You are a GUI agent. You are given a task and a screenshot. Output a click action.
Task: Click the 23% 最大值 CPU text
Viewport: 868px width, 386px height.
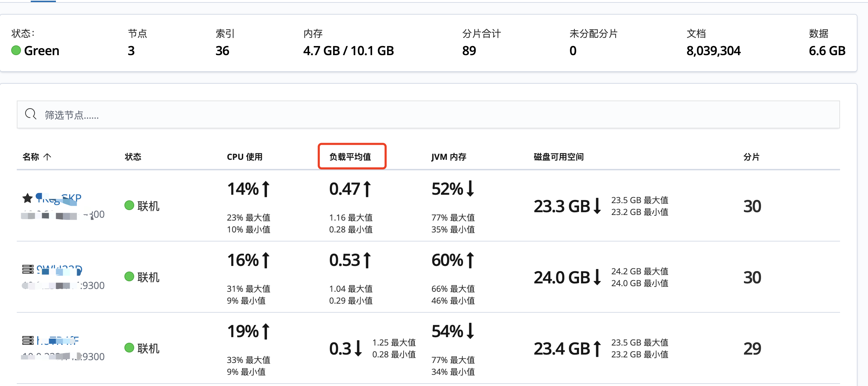click(248, 218)
